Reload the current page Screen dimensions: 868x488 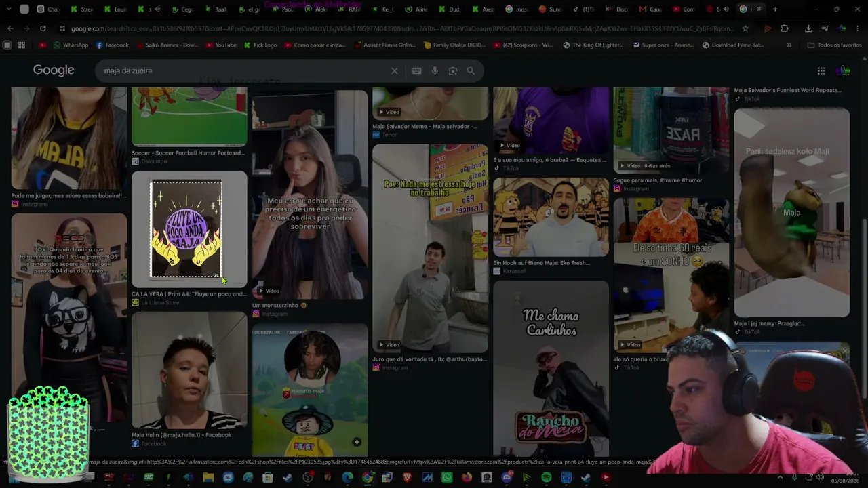(x=43, y=28)
